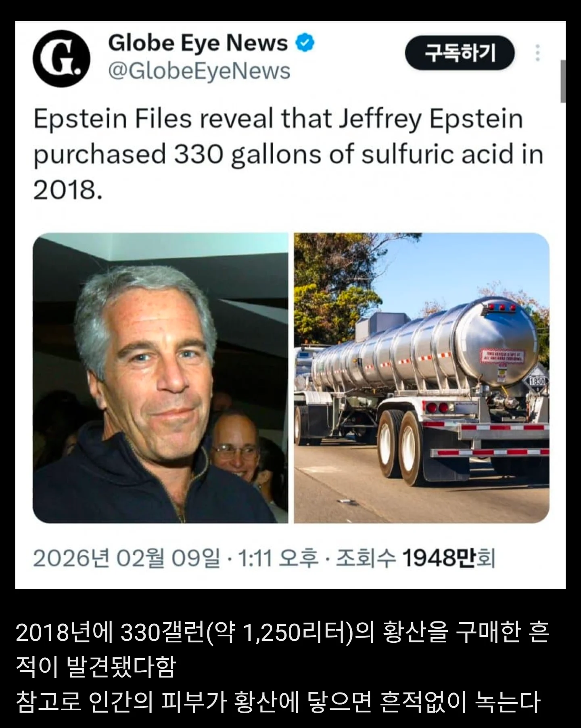Image resolution: width=581 pixels, height=728 pixels.
Task: Click the blue verified badge
Action: pos(305,43)
